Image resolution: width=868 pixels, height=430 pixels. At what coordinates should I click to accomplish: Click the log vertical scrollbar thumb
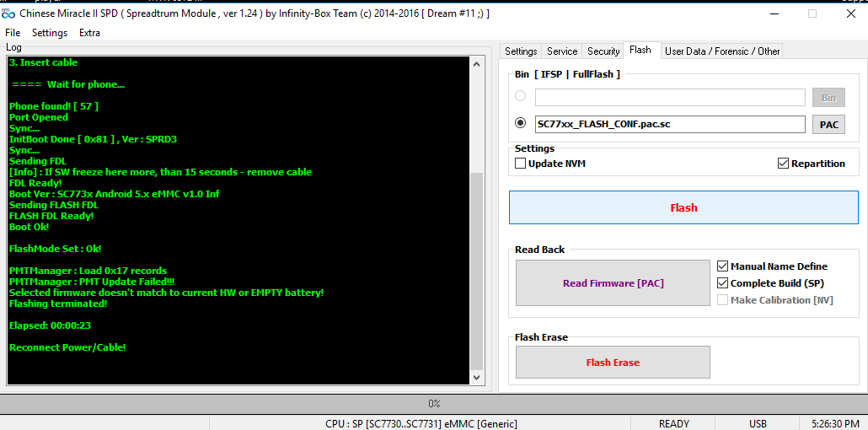477,271
